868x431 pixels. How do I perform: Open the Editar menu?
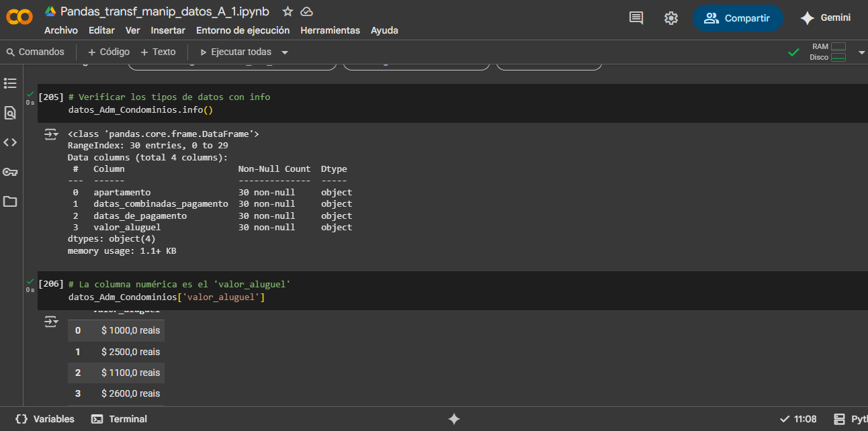[101, 30]
